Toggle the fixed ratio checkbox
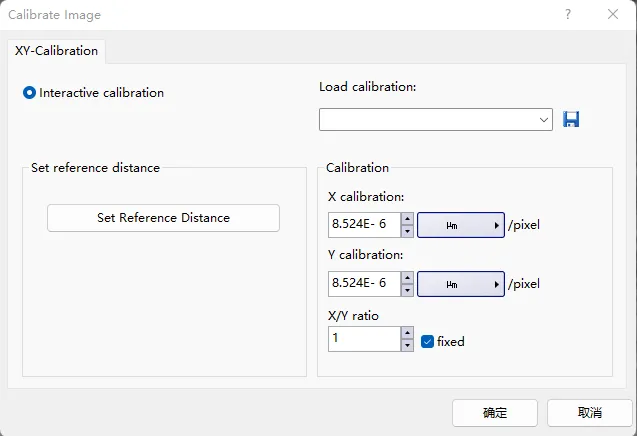The width and height of the screenshot is (637, 436). 428,341
